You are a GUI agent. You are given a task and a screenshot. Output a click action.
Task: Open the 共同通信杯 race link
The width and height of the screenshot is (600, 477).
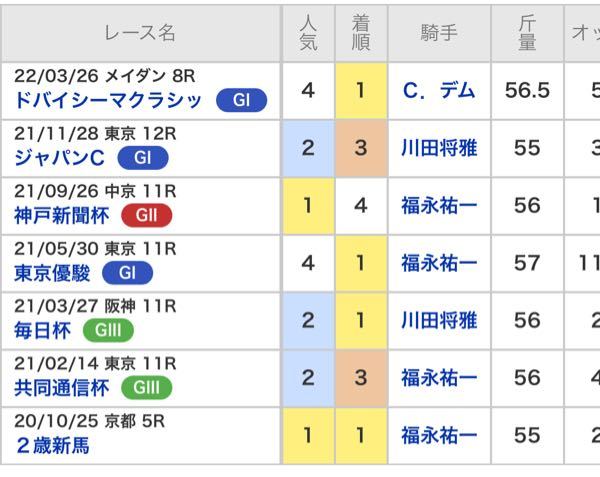pyautogui.click(x=62, y=388)
